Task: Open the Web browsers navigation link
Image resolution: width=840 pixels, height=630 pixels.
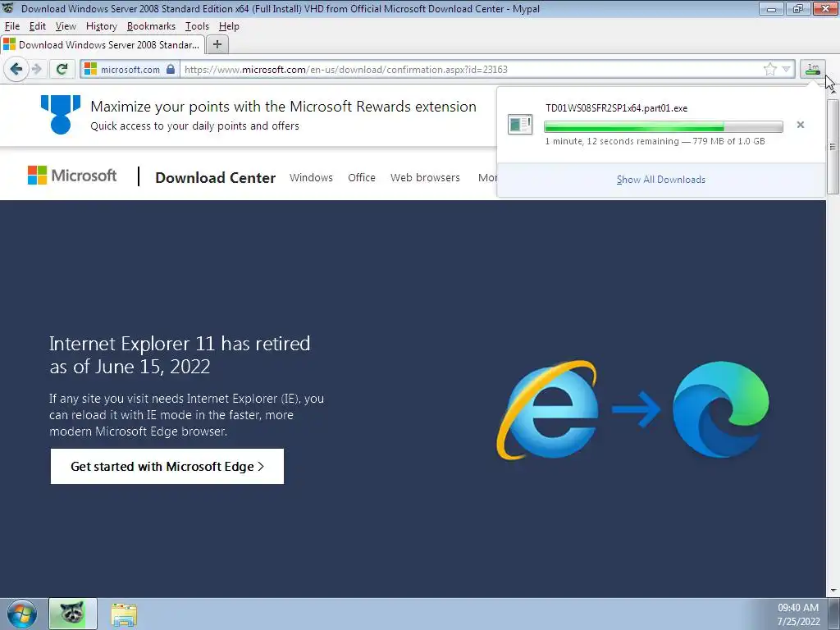Action: point(425,177)
